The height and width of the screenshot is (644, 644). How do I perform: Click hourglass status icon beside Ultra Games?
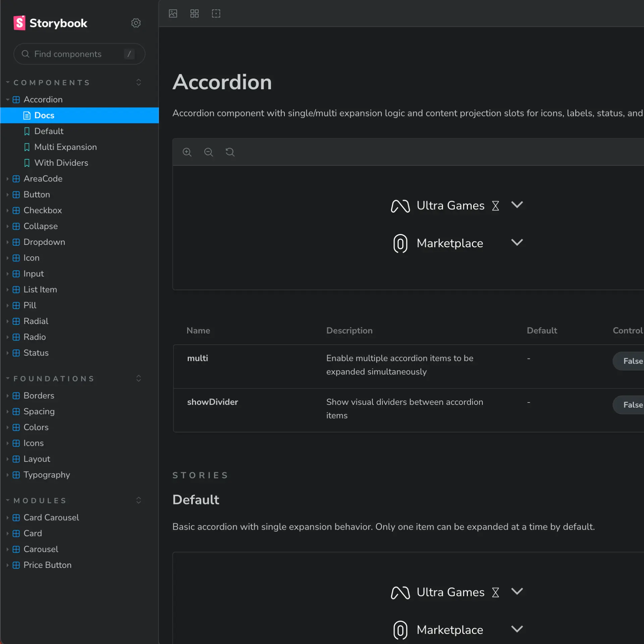coord(495,206)
